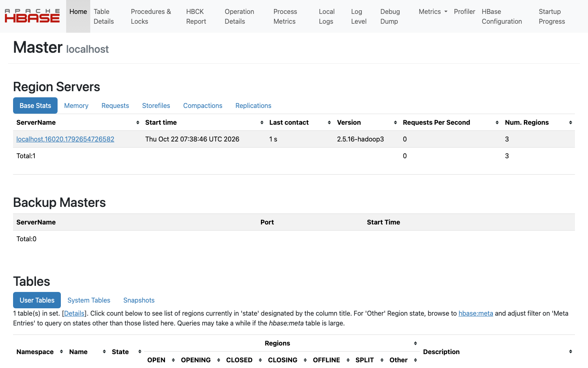Screen dimensions: 588x368
Task: Sort Region Servers by ServerName arrows
Action: tap(138, 123)
